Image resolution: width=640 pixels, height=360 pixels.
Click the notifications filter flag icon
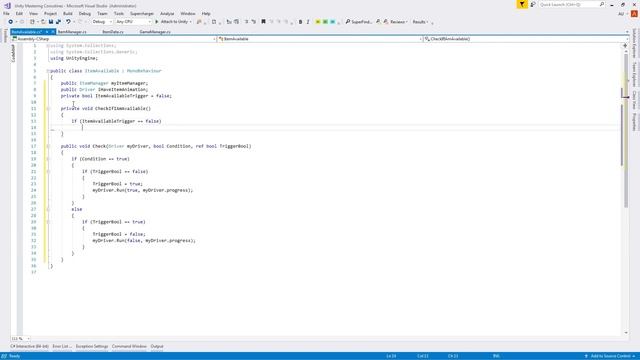pyautogui.click(x=522, y=4)
